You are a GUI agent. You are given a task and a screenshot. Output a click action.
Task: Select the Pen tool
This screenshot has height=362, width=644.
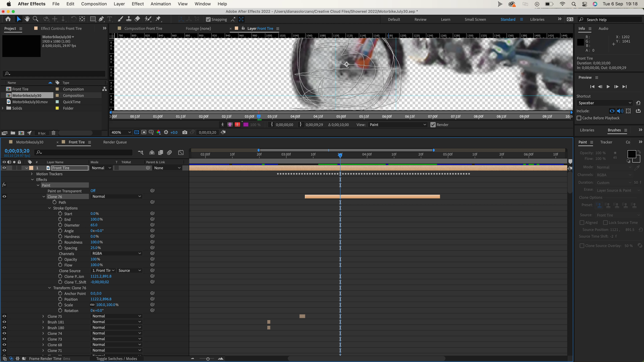(x=101, y=19)
